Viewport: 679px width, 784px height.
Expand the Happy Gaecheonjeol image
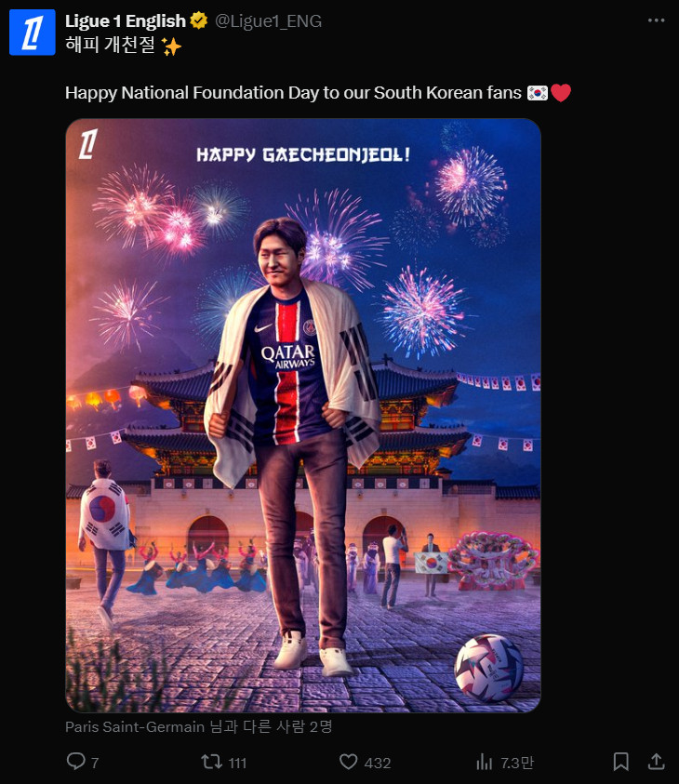pyautogui.click(x=303, y=416)
